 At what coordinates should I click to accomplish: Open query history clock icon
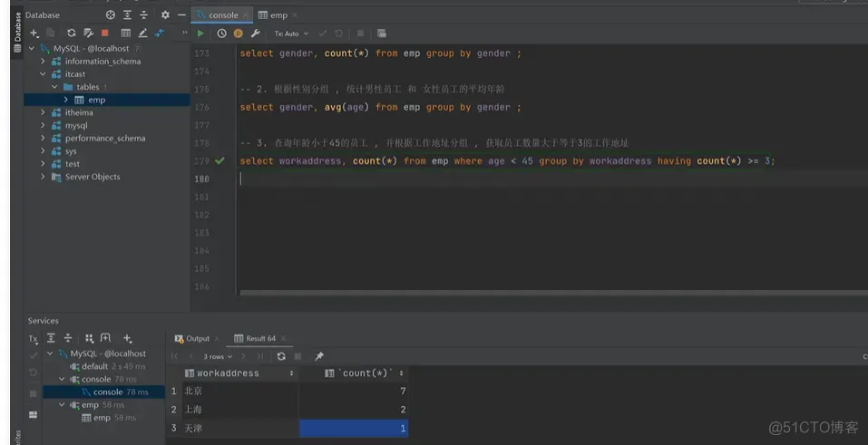[221, 34]
